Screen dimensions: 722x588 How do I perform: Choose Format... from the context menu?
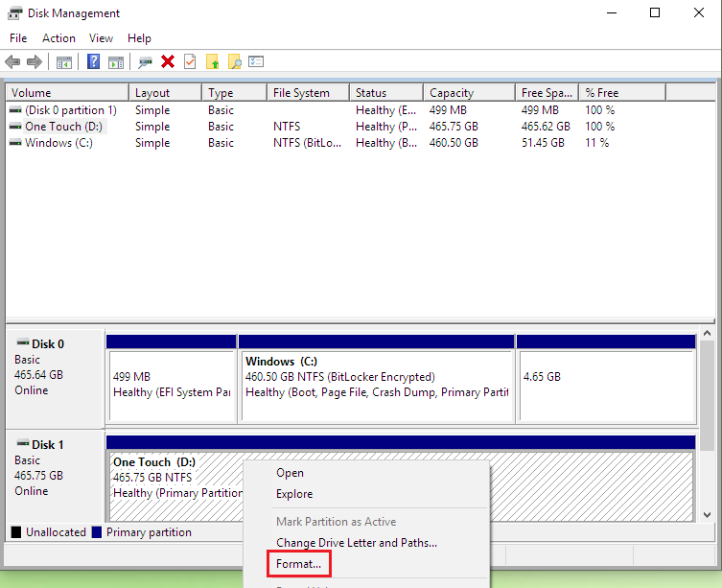click(x=298, y=564)
